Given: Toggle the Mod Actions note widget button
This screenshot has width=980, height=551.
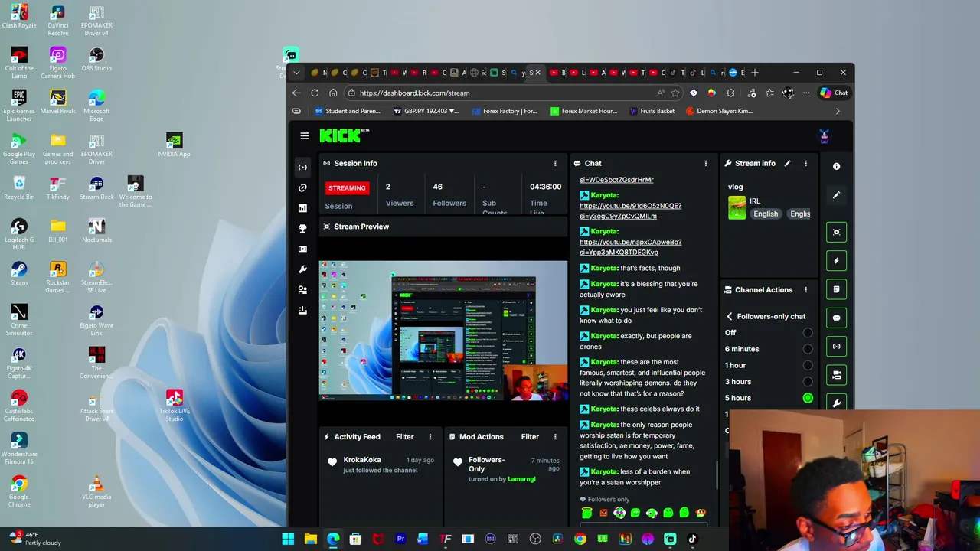Looking at the screenshot, I should (x=836, y=289).
